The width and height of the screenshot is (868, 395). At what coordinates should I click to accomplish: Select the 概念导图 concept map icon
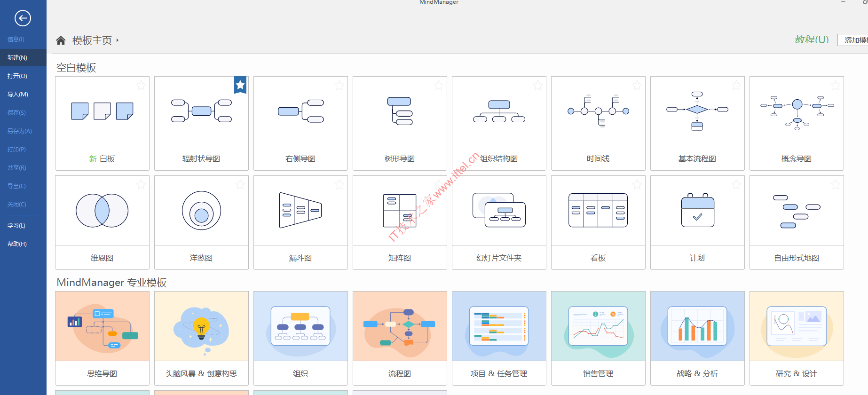(x=797, y=112)
